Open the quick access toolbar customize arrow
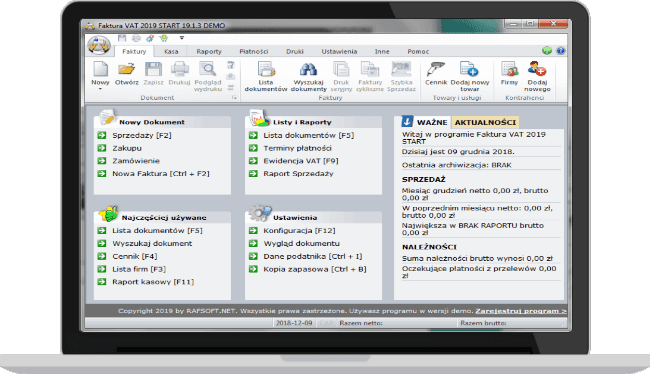The width and height of the screenshot is (650, 374). (x=182, y=38)
